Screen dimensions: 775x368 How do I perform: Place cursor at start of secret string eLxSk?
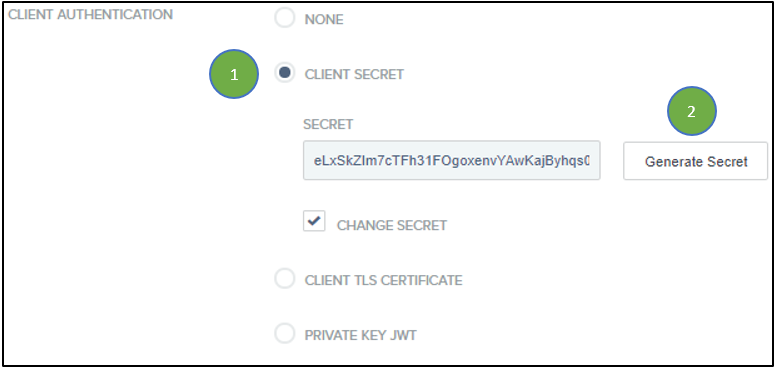pyautogui.click(x=314, y=161)
